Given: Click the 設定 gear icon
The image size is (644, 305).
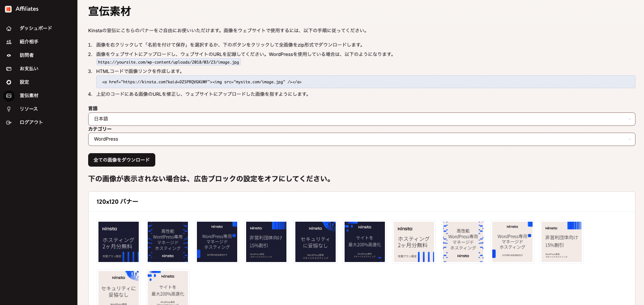Looking at the screenshot, I should (x=9, y=82).
